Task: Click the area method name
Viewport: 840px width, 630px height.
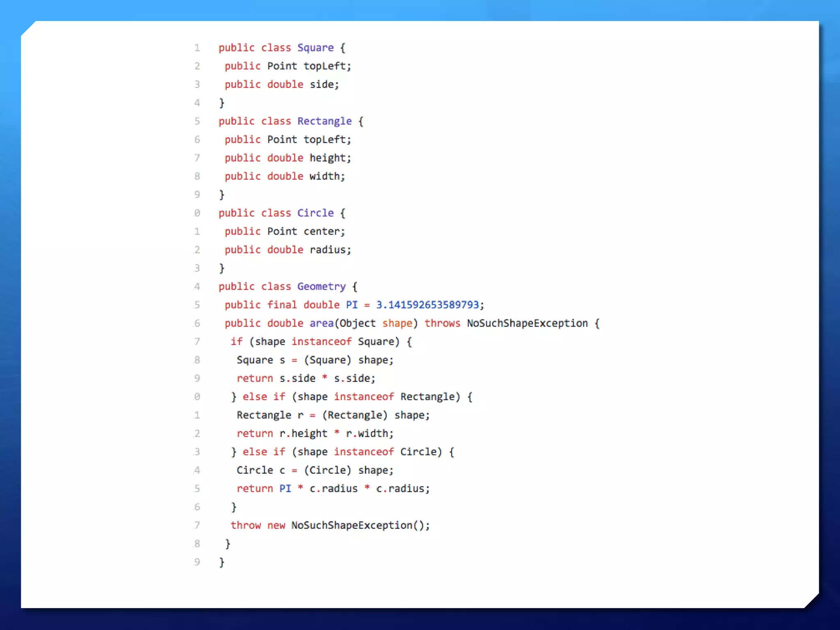Action: click(x=321, y=323)
